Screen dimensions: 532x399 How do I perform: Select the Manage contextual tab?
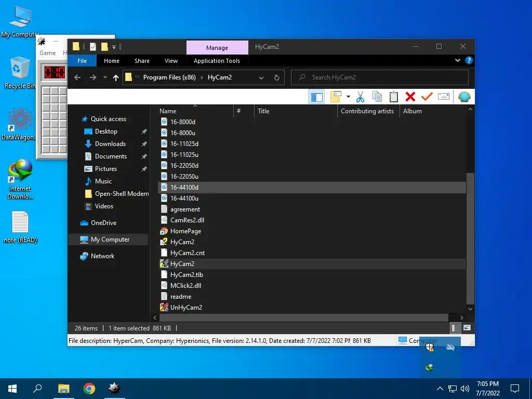tap(217, 48)
